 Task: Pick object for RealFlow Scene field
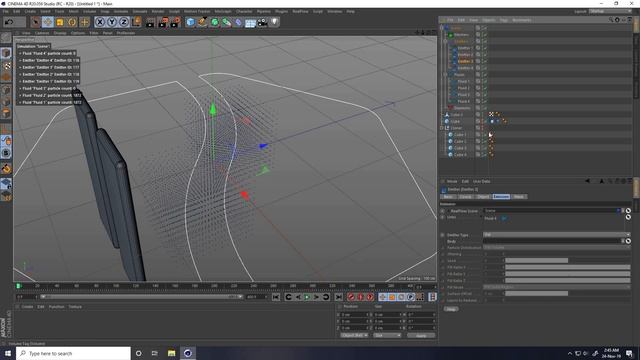click(x=628, y=211)
